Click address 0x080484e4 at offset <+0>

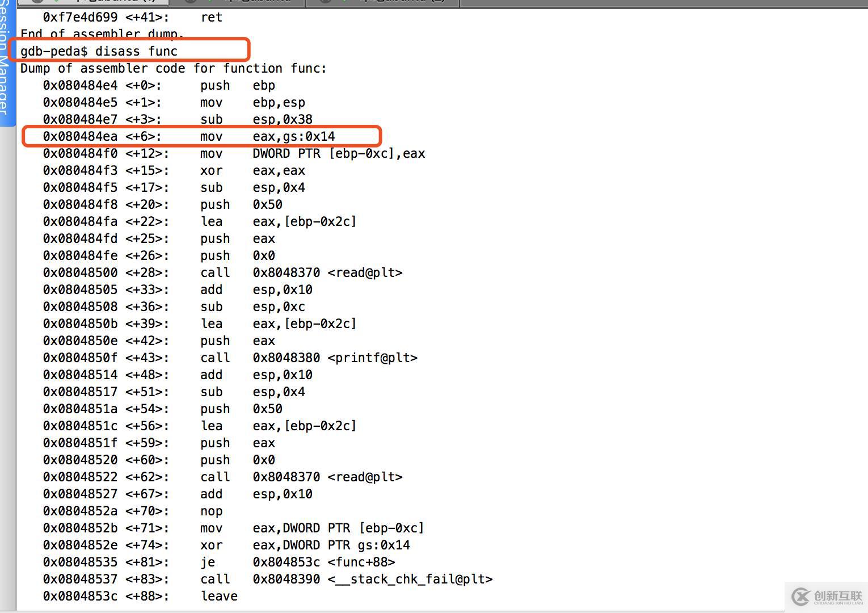[x=80, y=85]
